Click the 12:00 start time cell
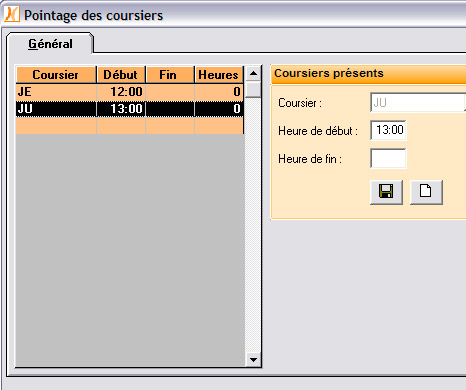 click(x=121, y=92)
